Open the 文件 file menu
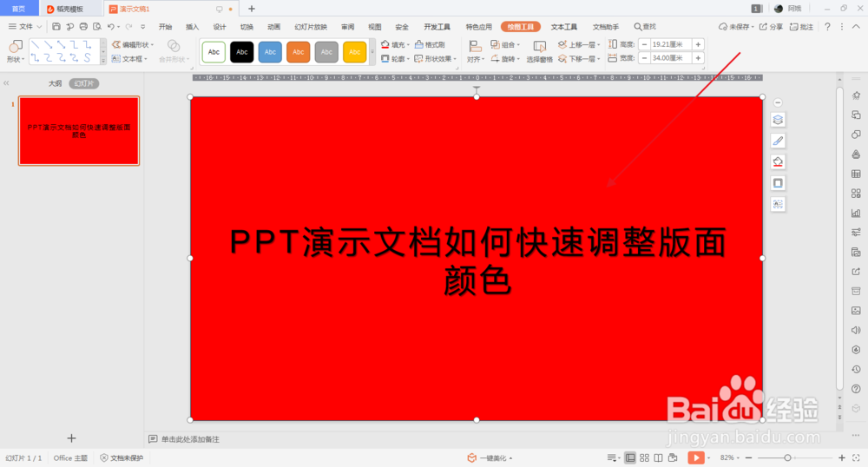The image size is (868, 467). tap(25, 27)
